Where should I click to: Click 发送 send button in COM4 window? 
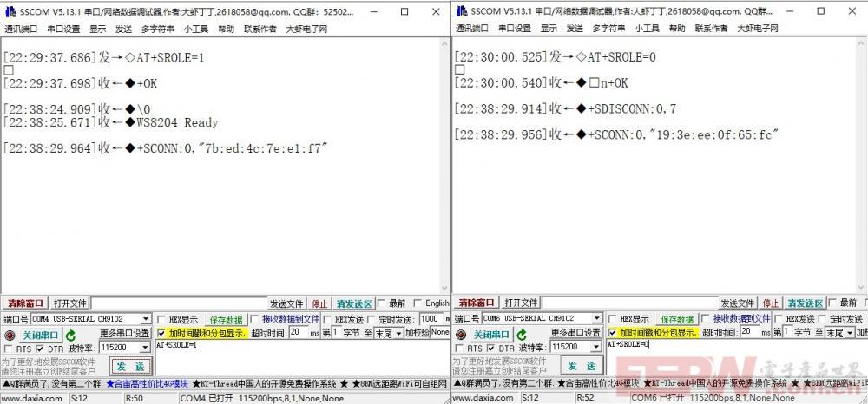131,366
